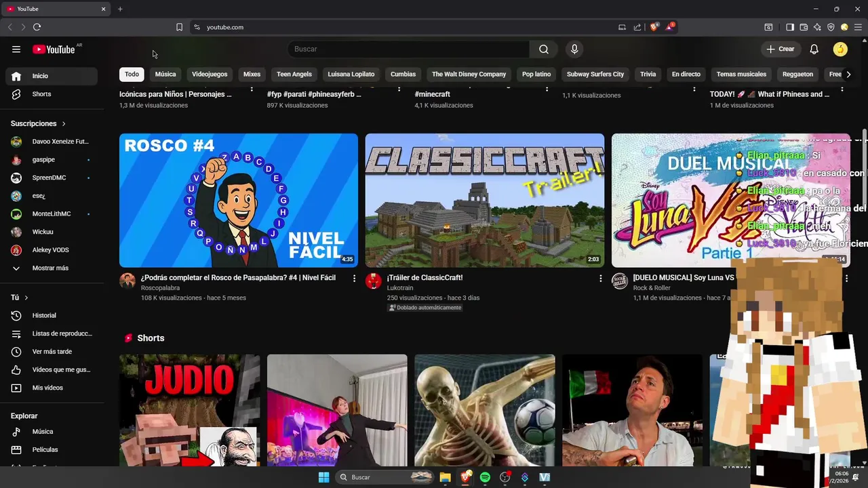
Task: Click the Rosco #4 video thumbnail
Action: (x=239, y=200)
